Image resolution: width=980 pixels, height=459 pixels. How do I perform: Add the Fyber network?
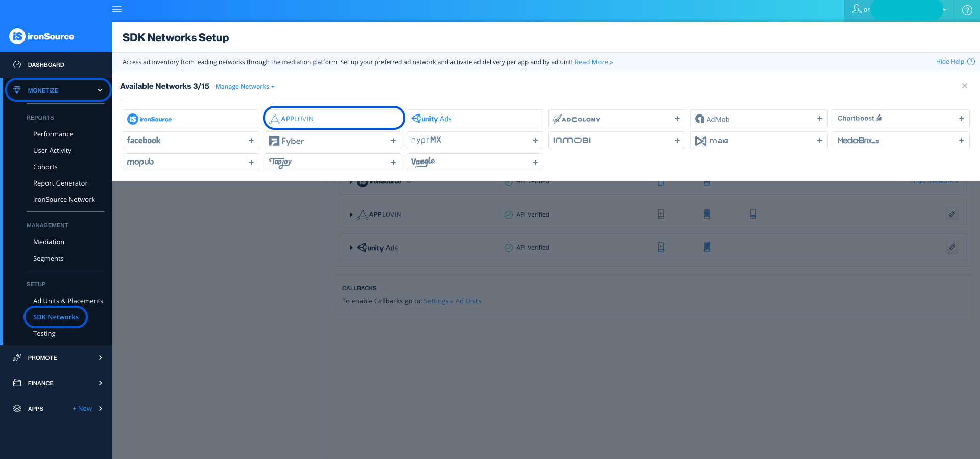click(393, 141)
